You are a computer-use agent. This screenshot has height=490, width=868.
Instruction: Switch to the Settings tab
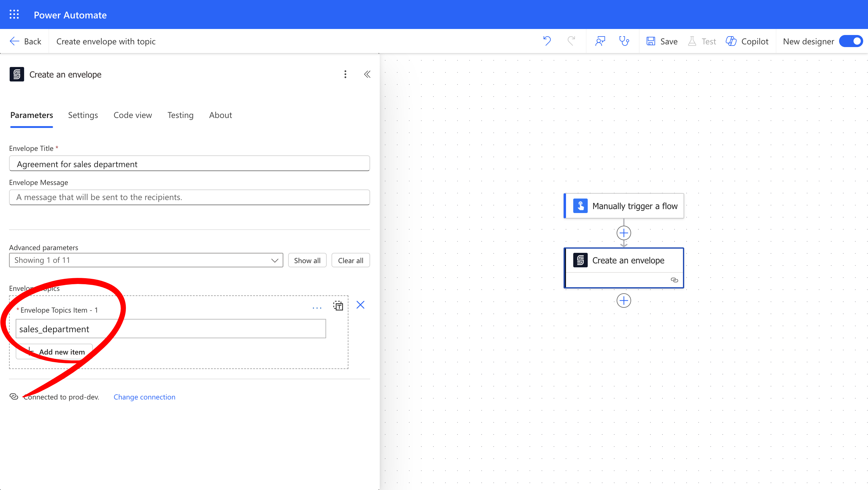(83, 115)
